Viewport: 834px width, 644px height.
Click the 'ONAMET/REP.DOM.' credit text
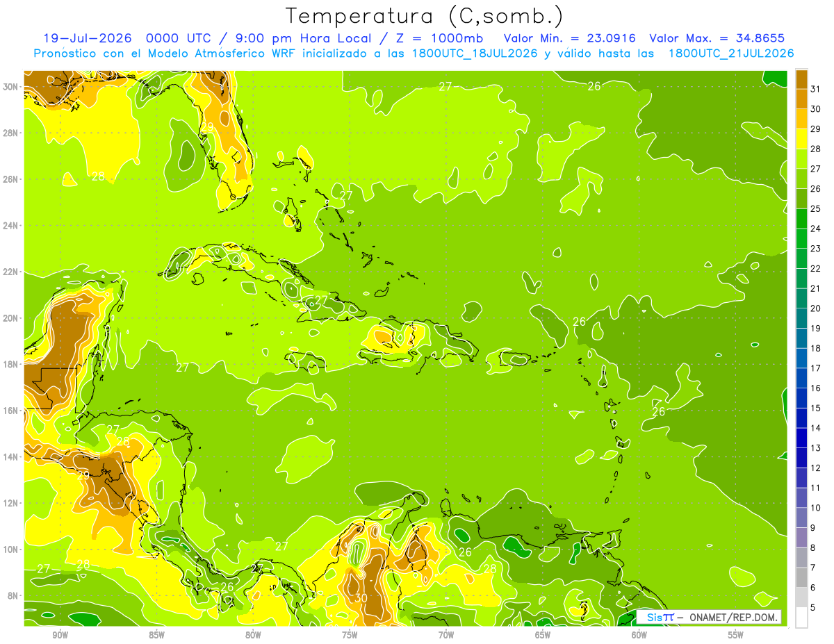click(x=733, y=617)
